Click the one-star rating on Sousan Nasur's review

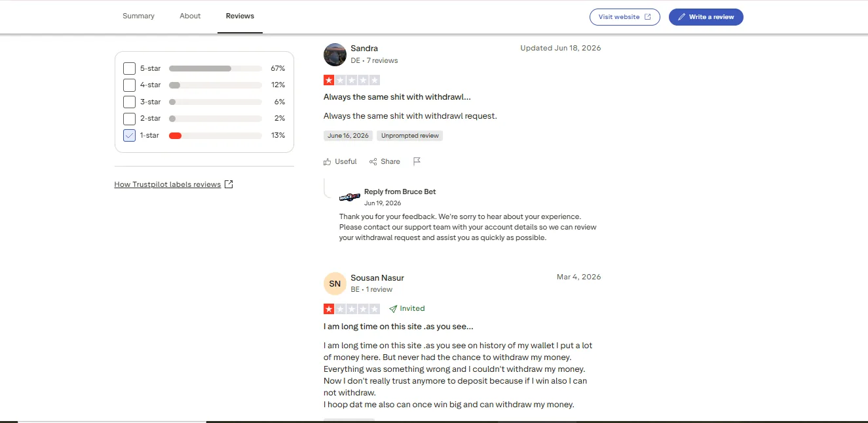tap(352, 308)
